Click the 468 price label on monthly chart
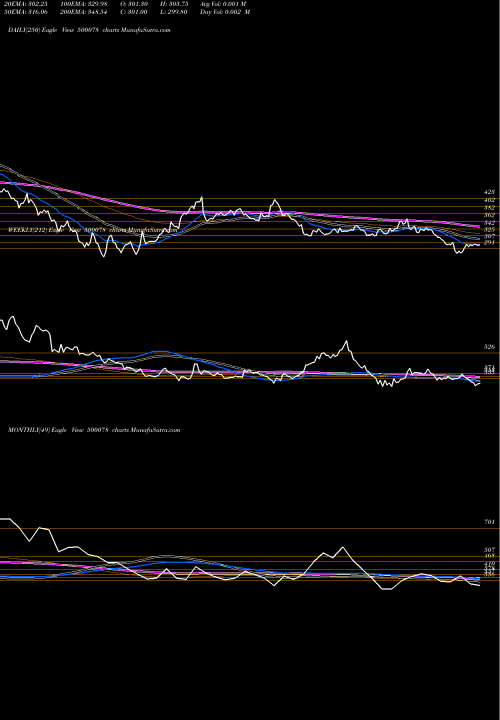Viewport: 500px width, 720px height. pyautogui.click(x=489, y=556)
